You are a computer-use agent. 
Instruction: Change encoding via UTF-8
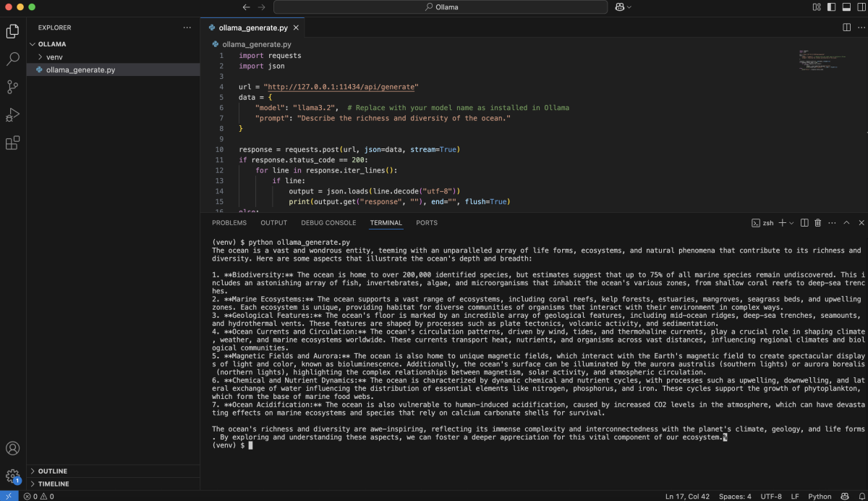[x=771, y=496]
